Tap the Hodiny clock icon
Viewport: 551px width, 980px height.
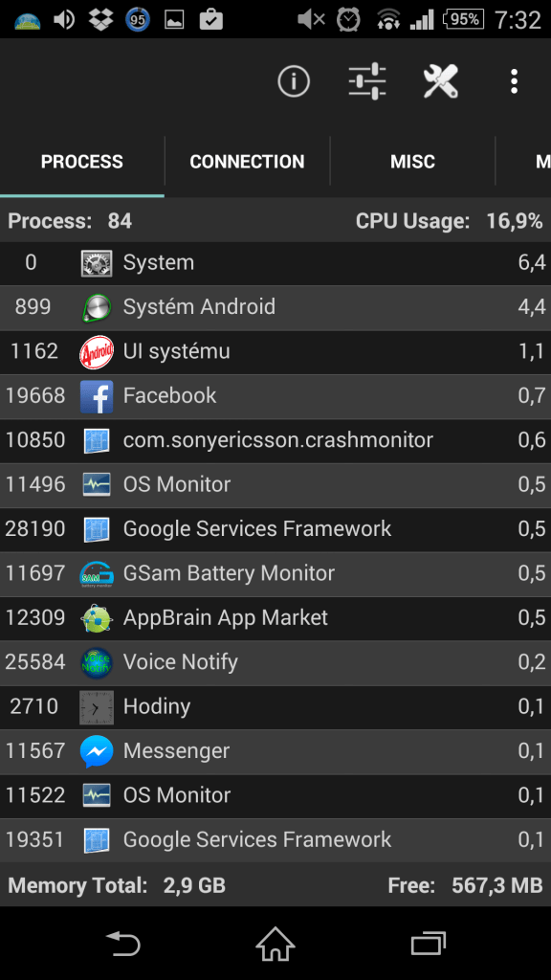[x=97, y=707]
